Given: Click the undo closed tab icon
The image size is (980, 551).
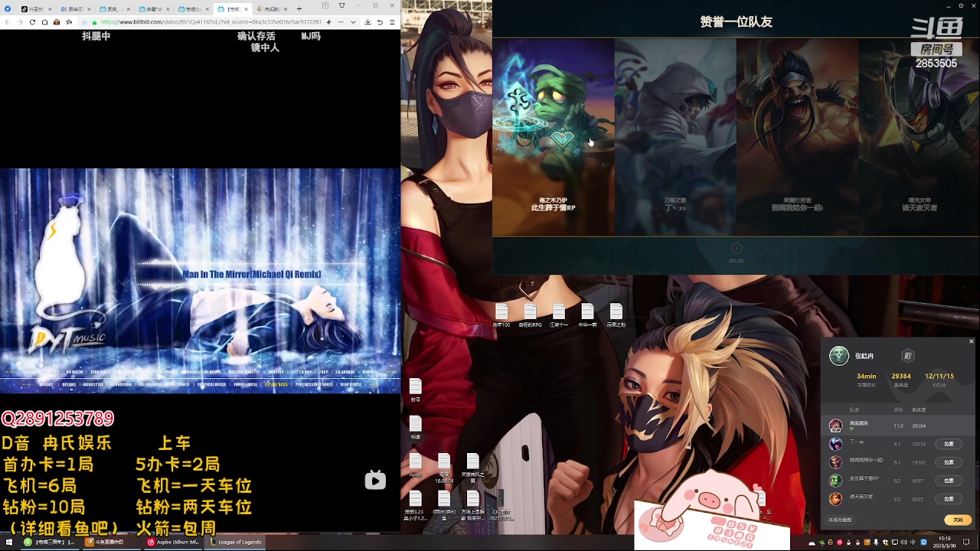Looking at the screenshot, I should pos(380,22).
